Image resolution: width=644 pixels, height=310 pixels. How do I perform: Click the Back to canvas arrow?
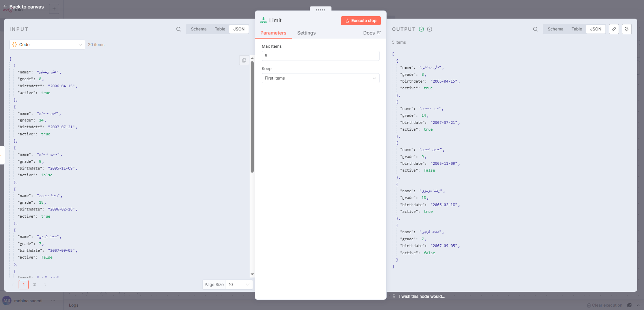point(5,6)
